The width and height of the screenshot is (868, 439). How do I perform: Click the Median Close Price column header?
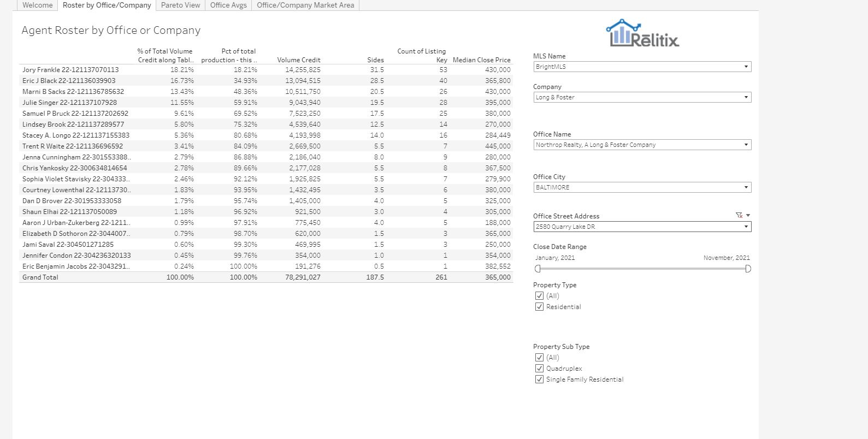click(481, 60)
